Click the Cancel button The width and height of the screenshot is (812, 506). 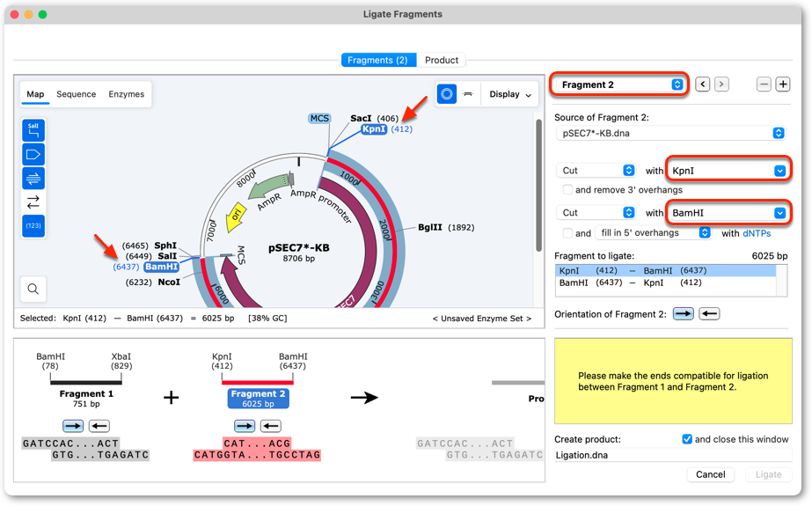(x=711, y=474)
